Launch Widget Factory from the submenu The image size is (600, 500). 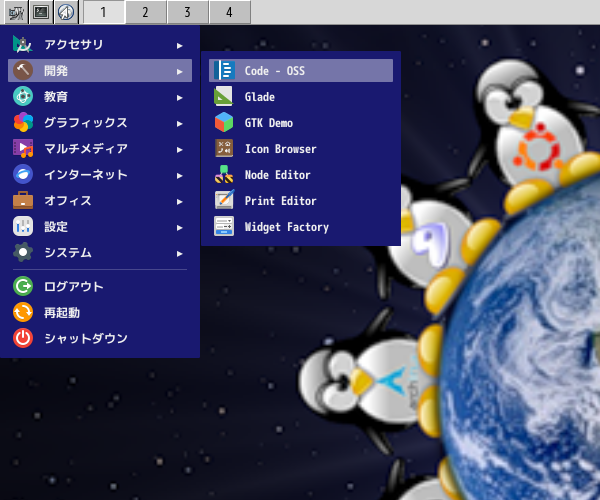tap(301, 226)
